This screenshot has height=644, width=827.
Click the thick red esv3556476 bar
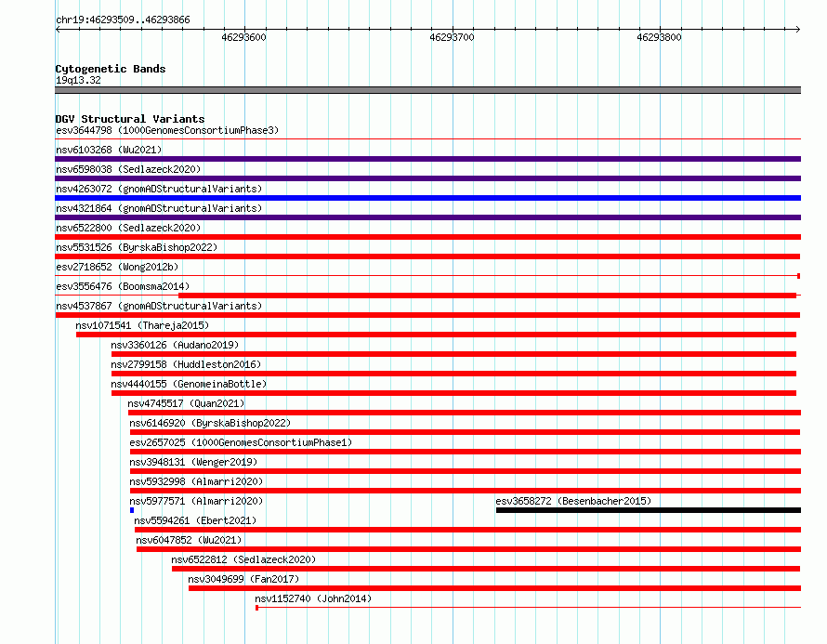tap(487, 296)
